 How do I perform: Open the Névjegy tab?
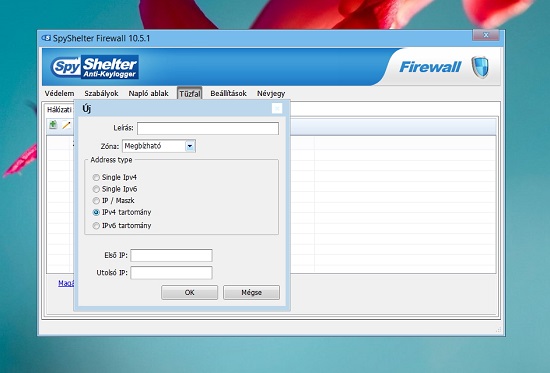point(271,93)
